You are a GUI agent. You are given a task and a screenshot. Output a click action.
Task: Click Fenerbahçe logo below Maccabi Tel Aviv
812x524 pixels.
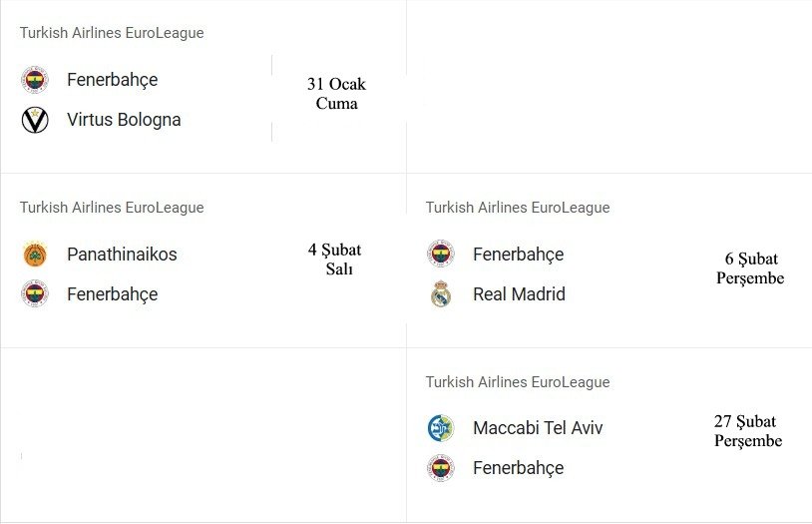coord(441,468)
